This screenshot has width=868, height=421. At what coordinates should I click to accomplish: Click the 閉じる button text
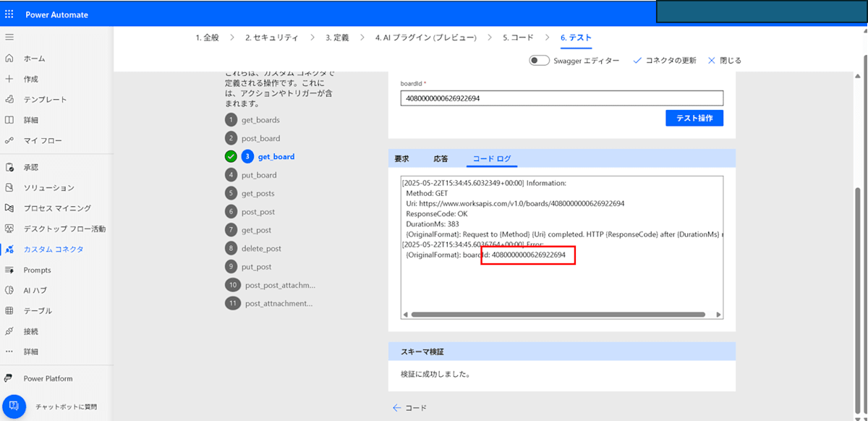coord(730,61)
